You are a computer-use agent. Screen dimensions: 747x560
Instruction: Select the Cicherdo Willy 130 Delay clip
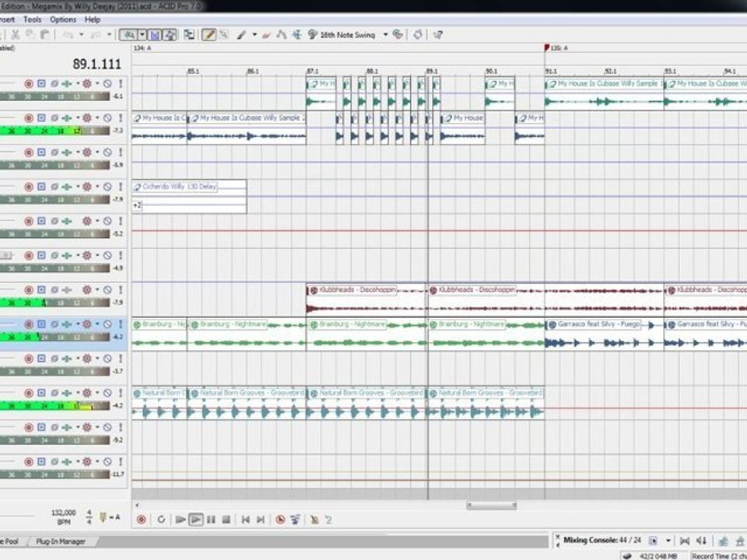pos(189,196)
